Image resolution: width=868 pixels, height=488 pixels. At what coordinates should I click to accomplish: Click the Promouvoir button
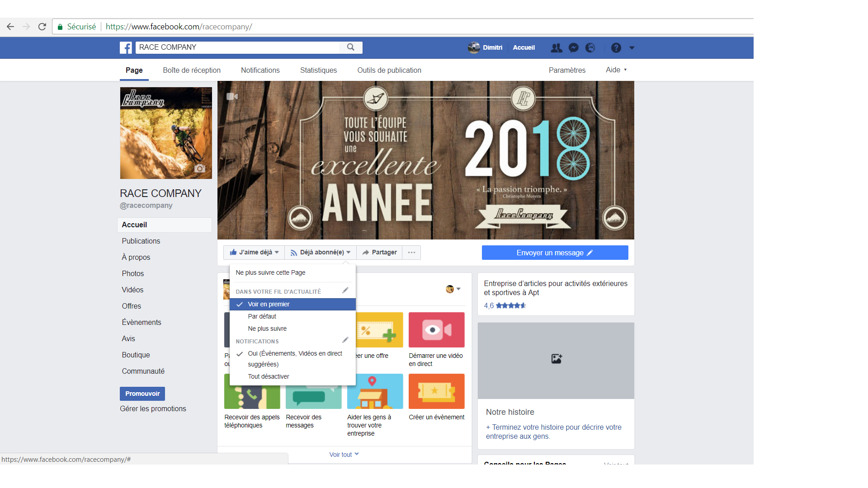point(142,394)
